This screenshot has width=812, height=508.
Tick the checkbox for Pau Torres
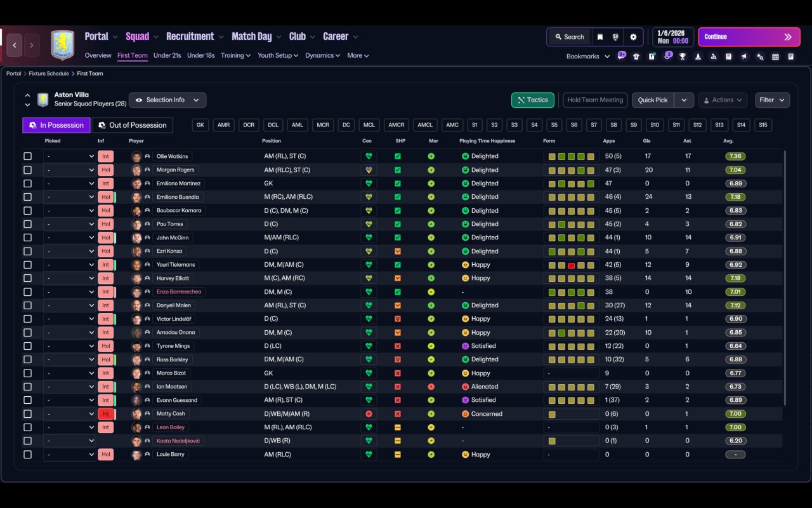[27, 224]
